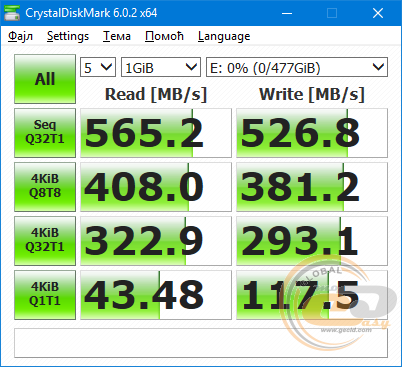Viewport: 402px width, 367px height.
Task: Click the Read [MB/s] column header
Action: point(156,94)
